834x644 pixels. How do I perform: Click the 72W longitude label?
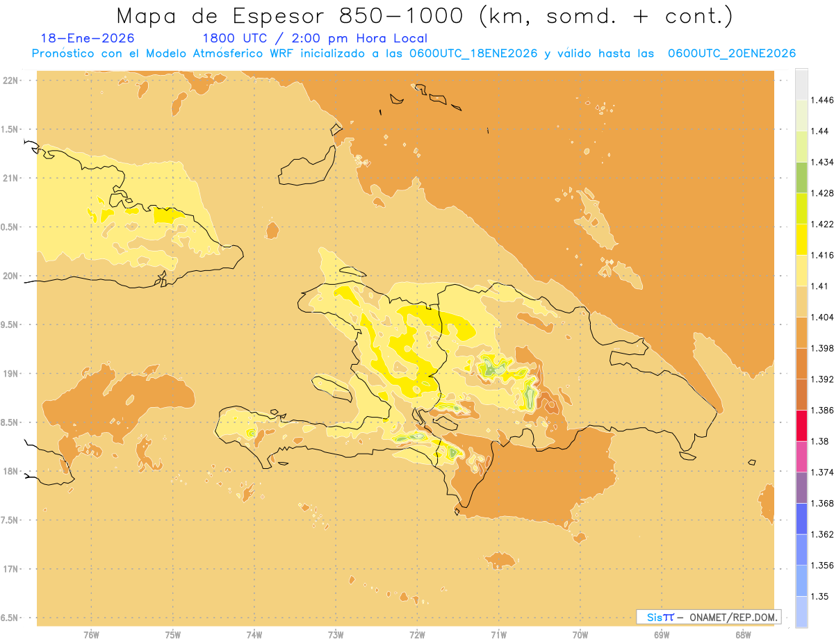417,634
